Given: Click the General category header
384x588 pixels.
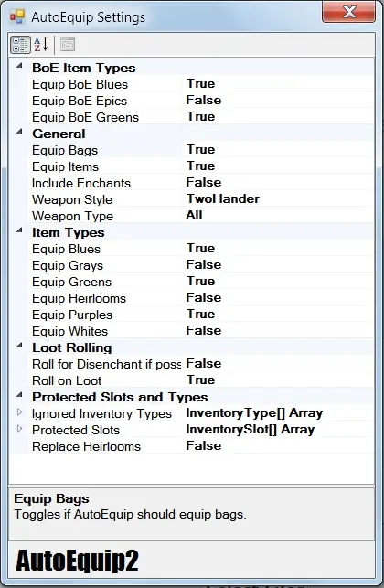Looking at the screenshot, I should tap(59, 134).
